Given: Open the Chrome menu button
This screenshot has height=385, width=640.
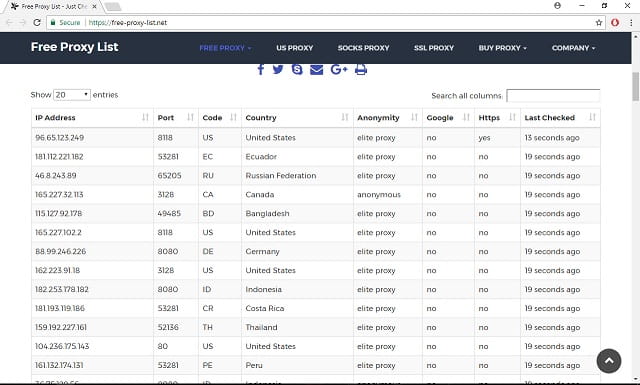Looking at the screenshot, I should [x=631, y=22].
